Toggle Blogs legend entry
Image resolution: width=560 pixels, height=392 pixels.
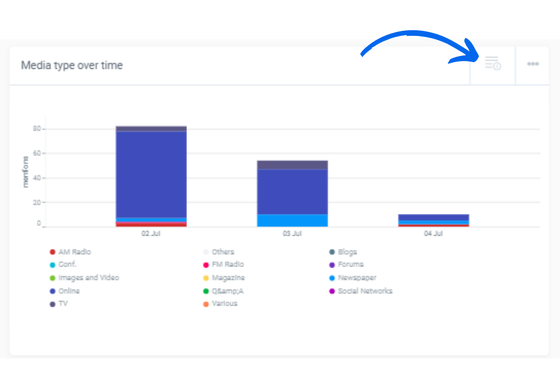[x=343, y=252]
